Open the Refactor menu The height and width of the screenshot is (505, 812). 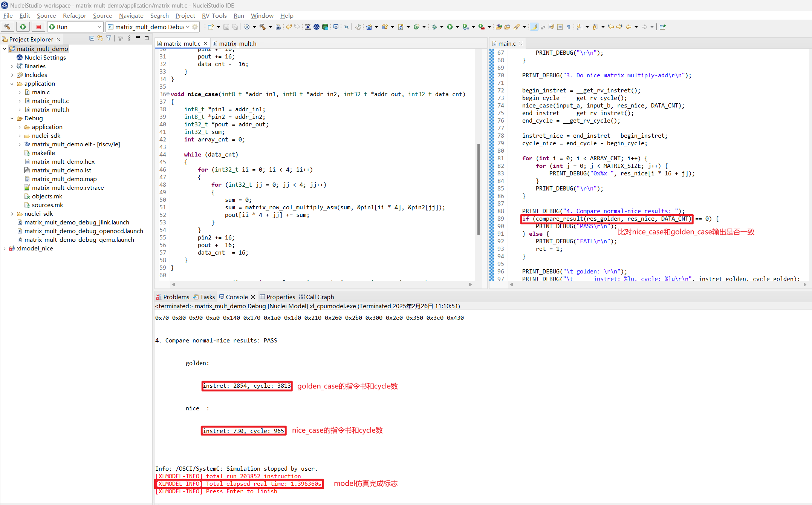click(74, 15)
